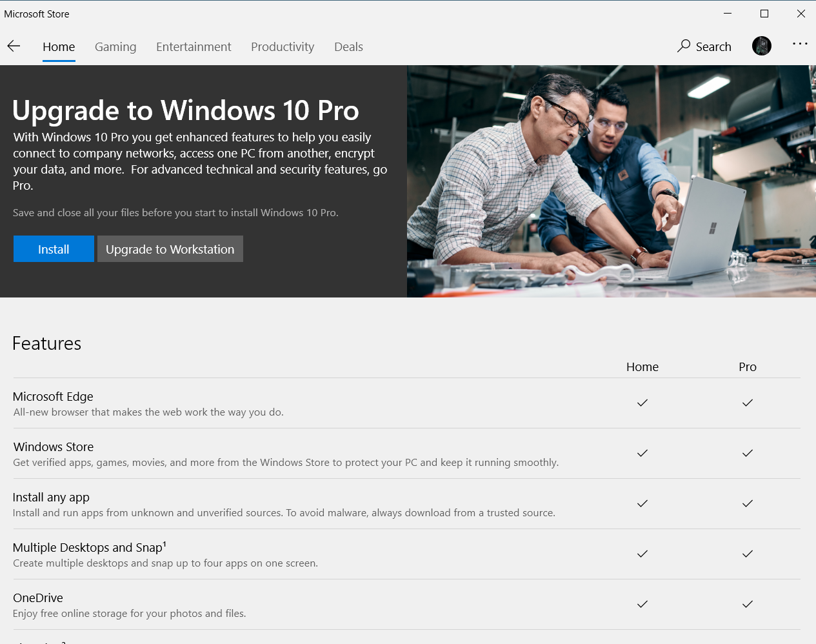Click the Home checkmark for Windows Store
Image resolution: width=816 pixels, height=644 pixels.
coord(642,453)
